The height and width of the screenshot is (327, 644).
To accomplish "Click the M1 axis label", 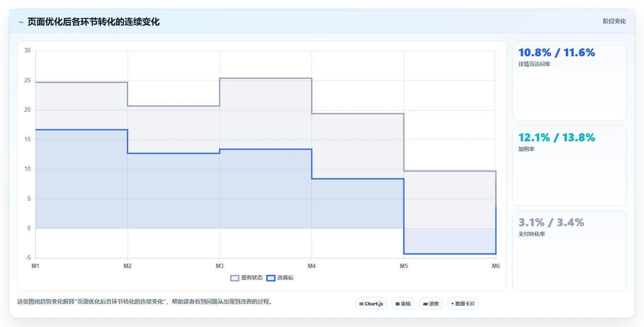I will pyautogui.click(x=35, y=266).
